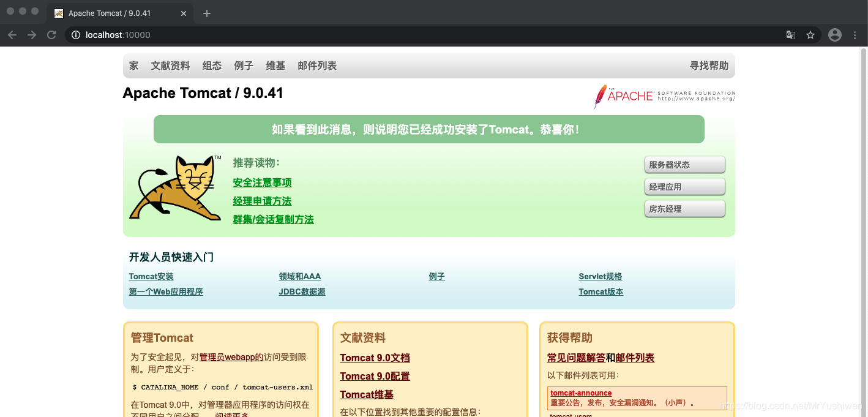Click the Apache Software Foundation logo

(x=664, y=96)
